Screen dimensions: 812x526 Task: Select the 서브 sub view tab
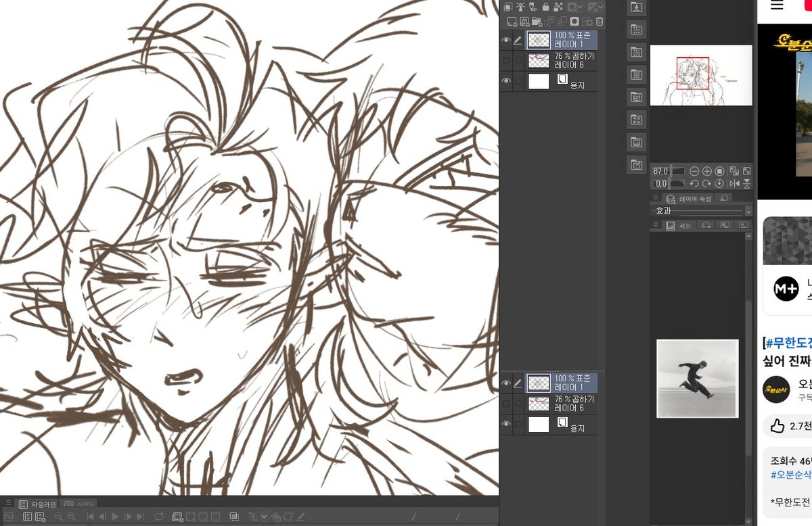[x=679, y=225]
